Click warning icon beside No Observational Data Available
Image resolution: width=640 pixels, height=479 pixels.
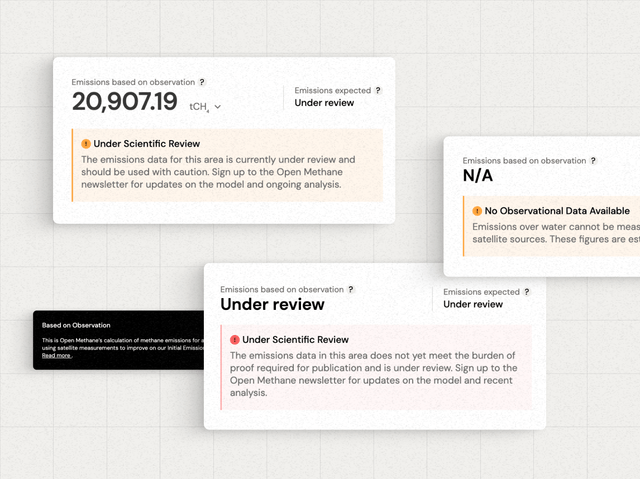click(477, 211)
